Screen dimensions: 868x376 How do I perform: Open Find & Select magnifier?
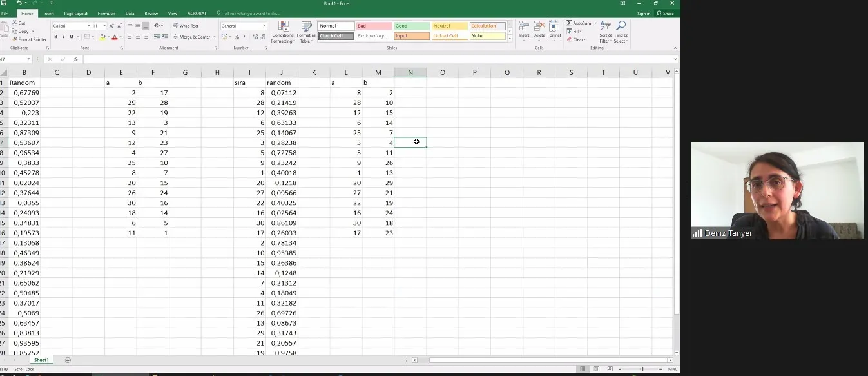tap(621, 31)
